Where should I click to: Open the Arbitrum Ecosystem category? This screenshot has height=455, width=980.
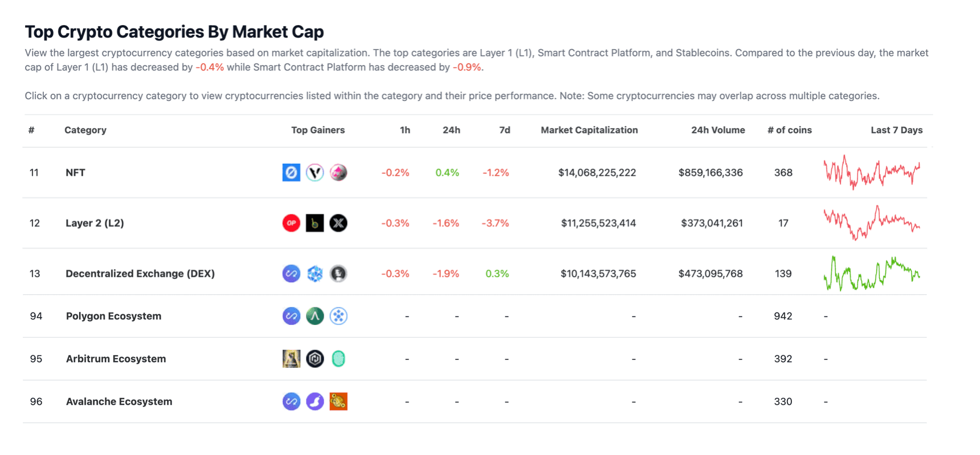pyautogui.click(x=116, y=359)
